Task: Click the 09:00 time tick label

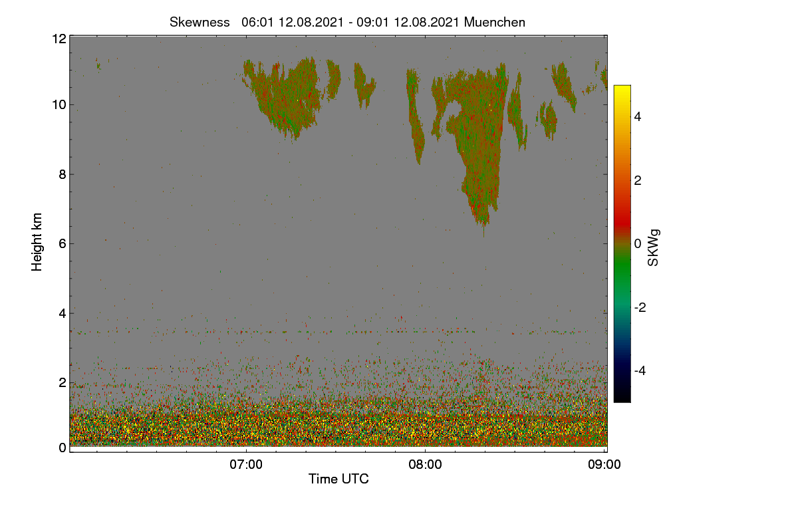Action: tap(604, 465)
